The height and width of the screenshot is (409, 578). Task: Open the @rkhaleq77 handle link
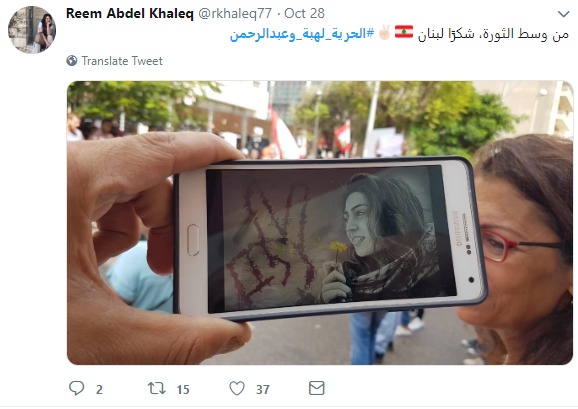[x=235, y=14]
